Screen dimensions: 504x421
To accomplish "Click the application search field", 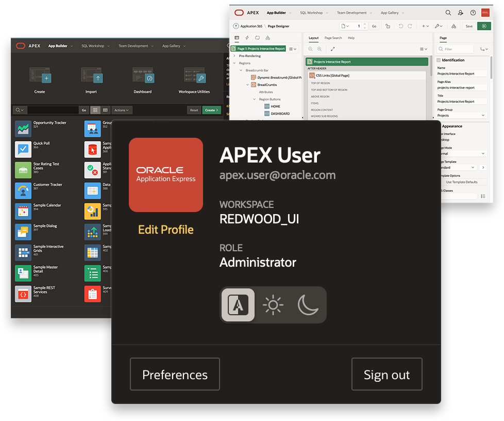I will [53, 110].
